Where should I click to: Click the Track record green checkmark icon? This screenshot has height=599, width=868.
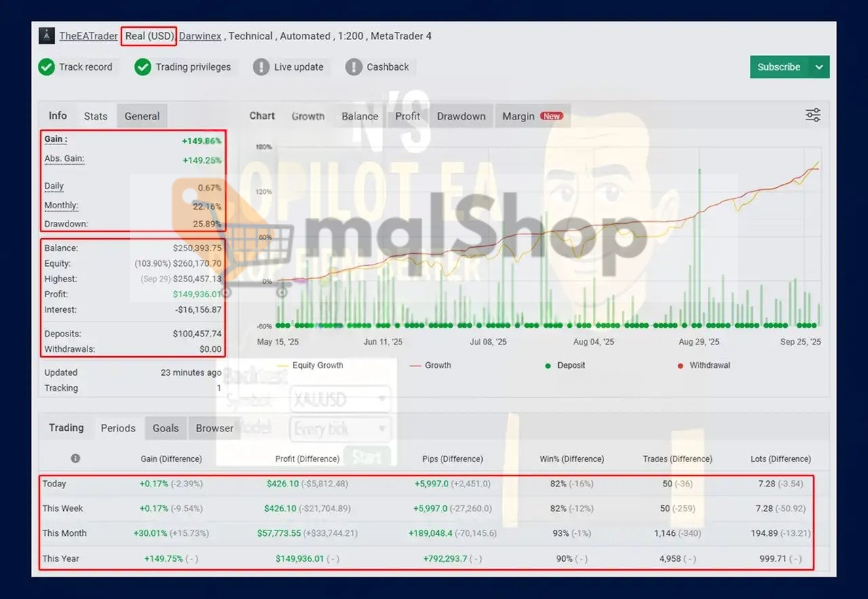pyautogui.click(x=47, y=67)
